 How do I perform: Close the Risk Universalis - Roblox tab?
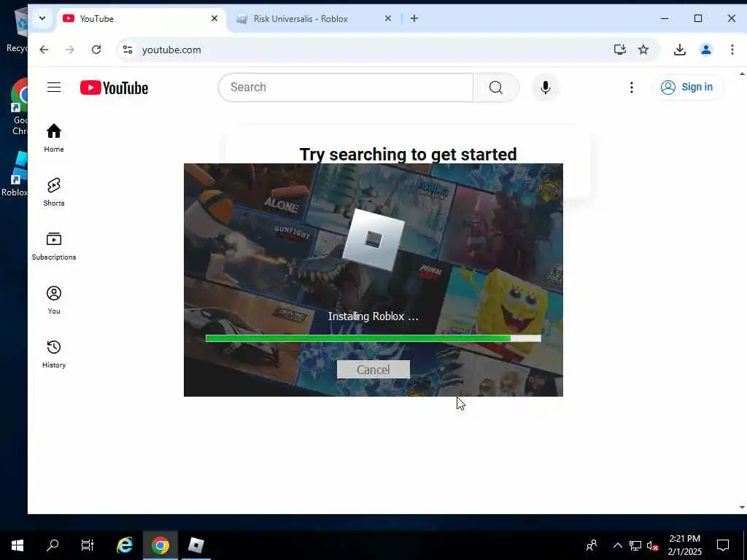point(388,18)
